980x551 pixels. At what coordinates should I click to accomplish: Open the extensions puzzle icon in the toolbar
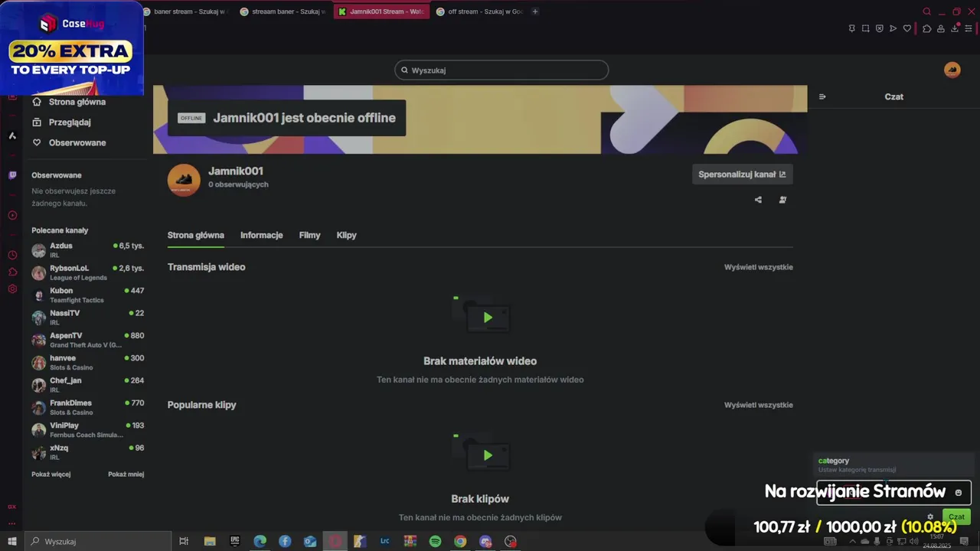click(926, 28)
